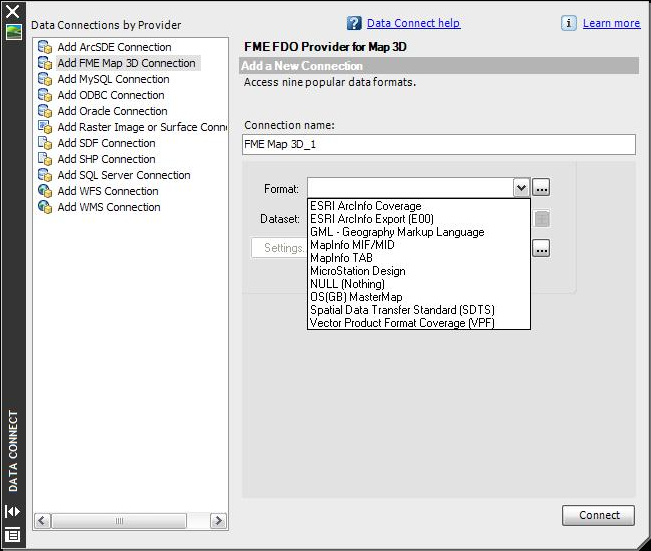The image size is (651, 551).
Task: Click the disabled table icon beside Dataset
Action: 541,219
